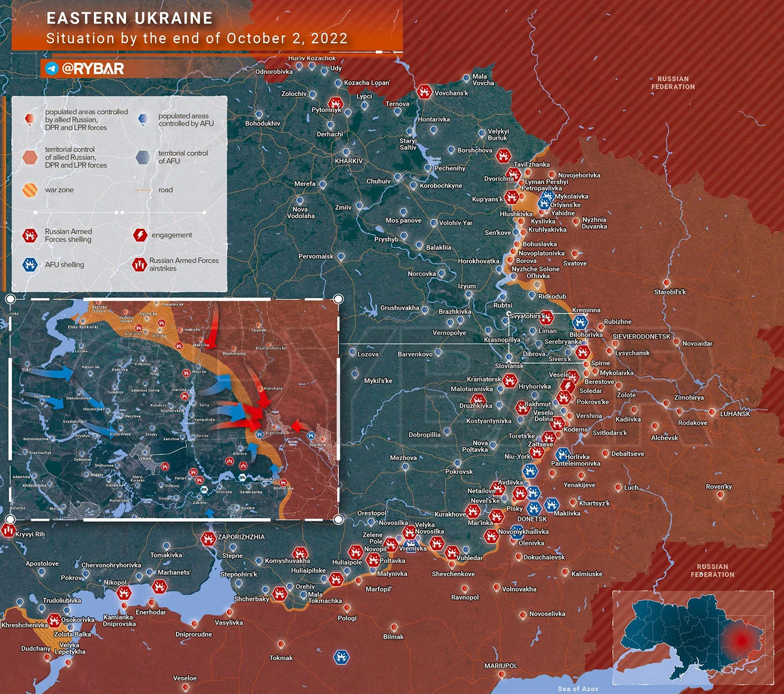Image resolution: width=784 pixels, height=694 pixels.
Task: Click the engagement lightning legend icon
Action: point(140,235)
